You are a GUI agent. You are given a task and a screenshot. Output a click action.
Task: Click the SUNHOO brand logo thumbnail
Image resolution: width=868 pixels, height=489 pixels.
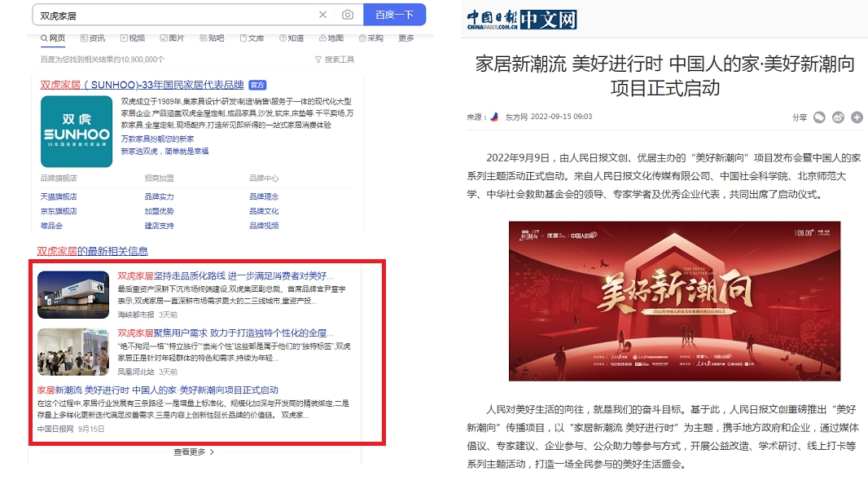pyautogui.click(x=77, y=131)
